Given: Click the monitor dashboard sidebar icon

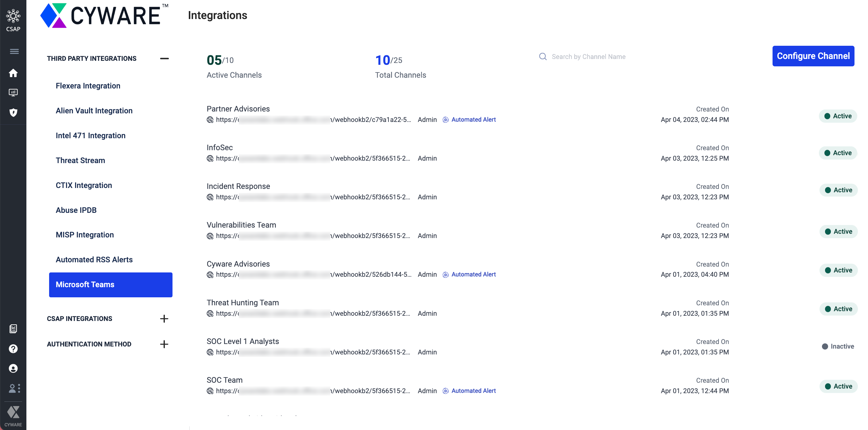Looking at the screenshot, I should coord(13,92).
